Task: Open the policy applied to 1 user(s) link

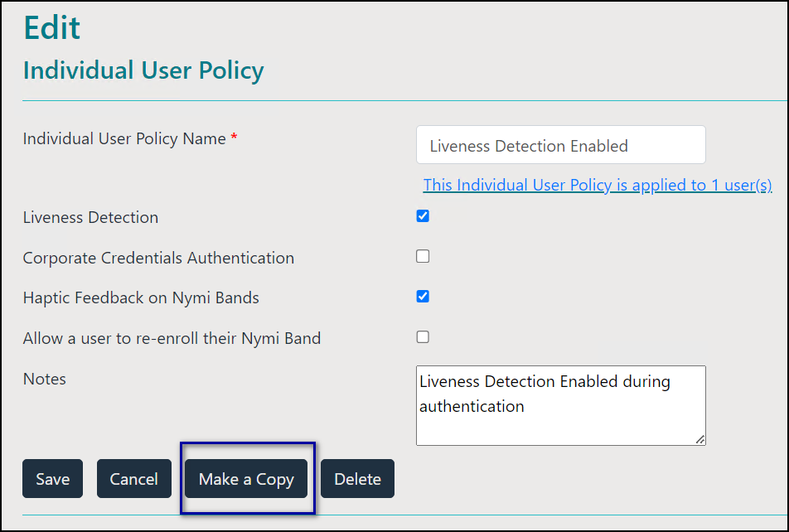Action: click(598, 186)
